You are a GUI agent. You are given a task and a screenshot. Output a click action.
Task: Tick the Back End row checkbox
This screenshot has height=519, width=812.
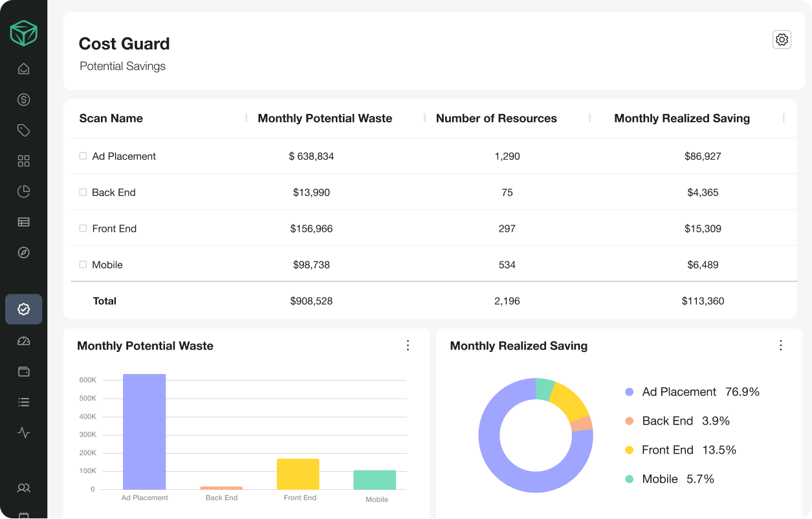pyautogui.click(x=83, y=192)
